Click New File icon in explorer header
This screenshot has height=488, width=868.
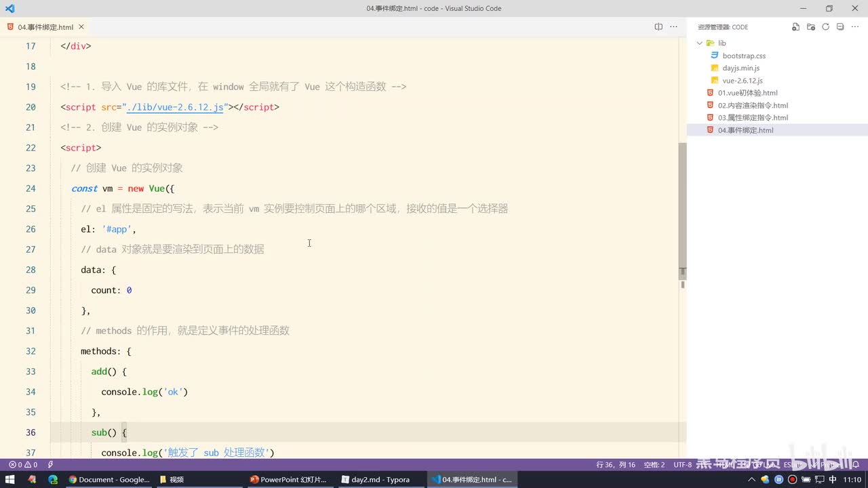(x=795, y=27)
